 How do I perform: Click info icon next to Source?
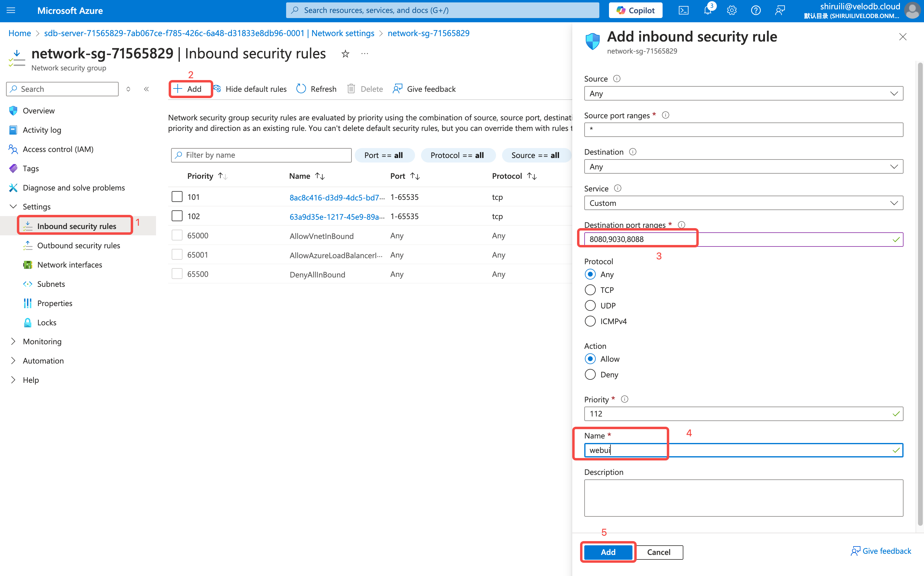[617, 79]
